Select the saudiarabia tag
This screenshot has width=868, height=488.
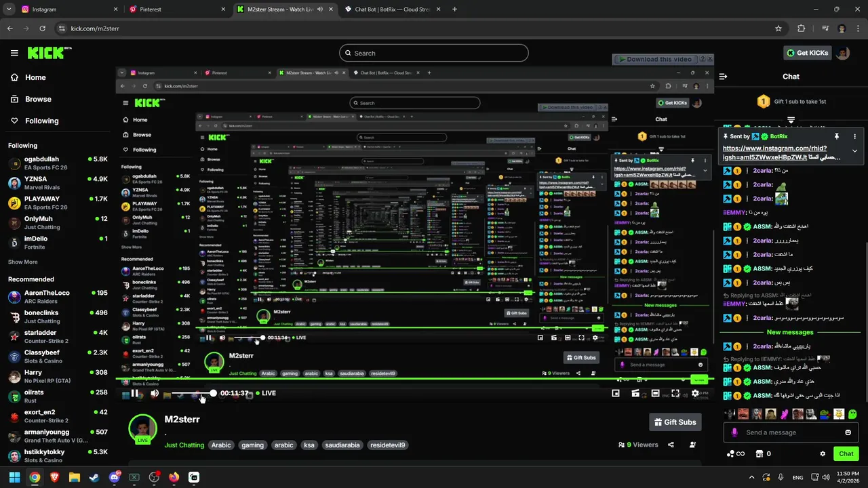click(342, 445)
